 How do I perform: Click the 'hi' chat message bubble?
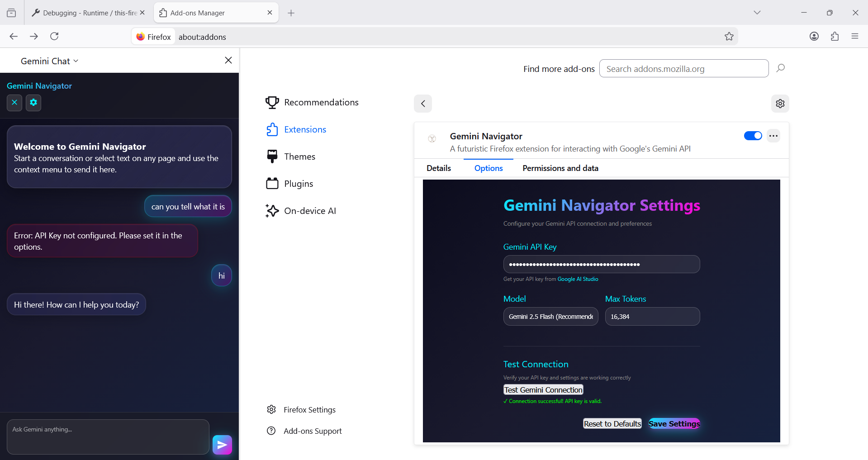coord(222,276)
